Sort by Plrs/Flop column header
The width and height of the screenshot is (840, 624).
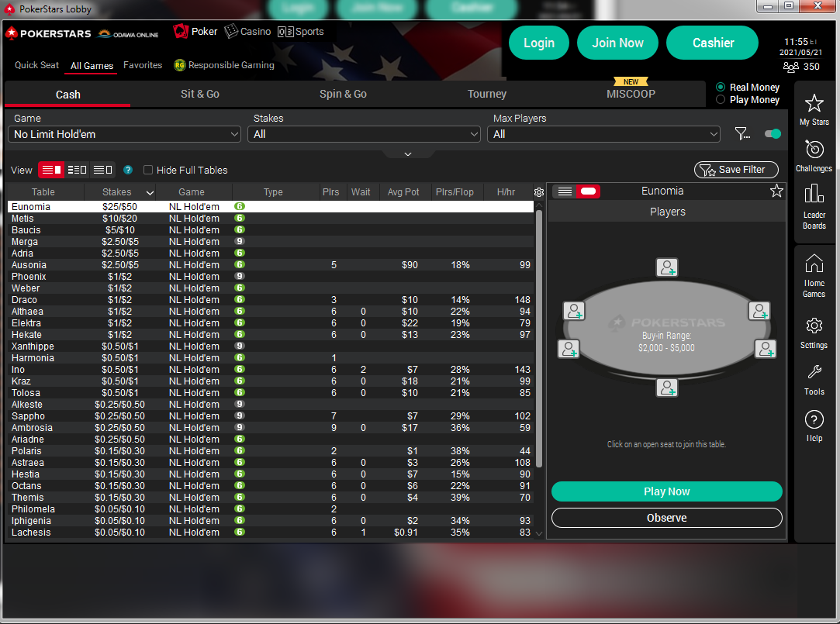[455, 192]
